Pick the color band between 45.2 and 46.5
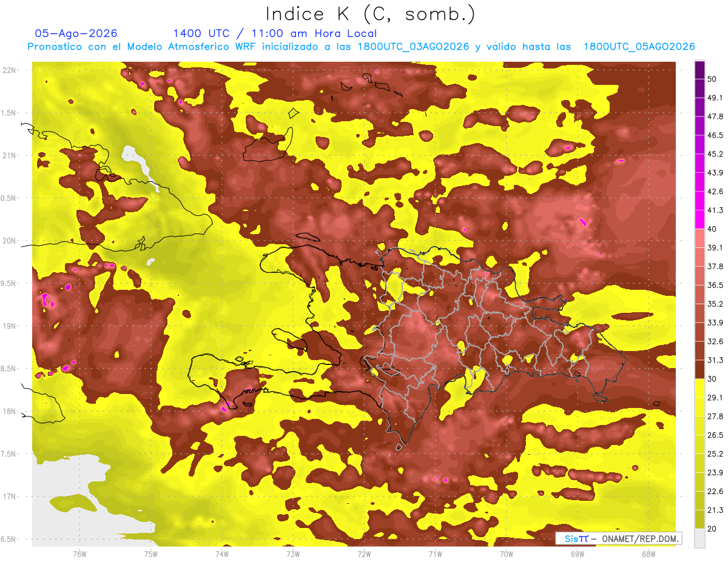 click(x=700, y=145)
